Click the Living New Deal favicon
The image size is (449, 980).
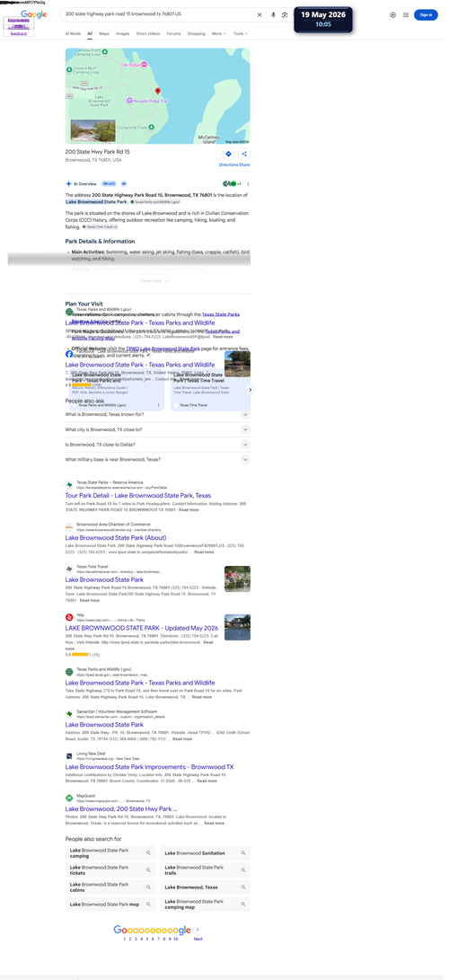click(69, 755)
